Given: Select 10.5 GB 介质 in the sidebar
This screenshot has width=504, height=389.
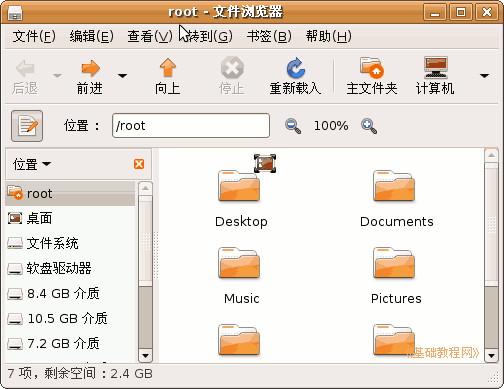Looking at the screenshot, I should 70,318.
